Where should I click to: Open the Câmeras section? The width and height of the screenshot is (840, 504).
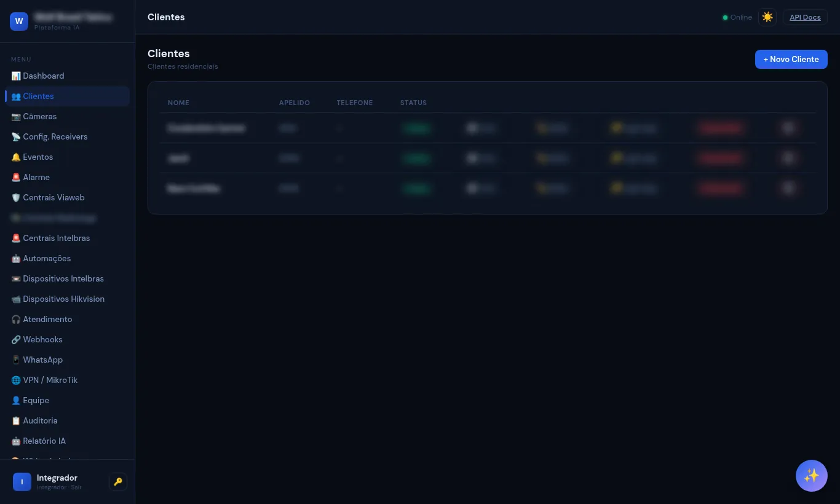click(68, 116)
